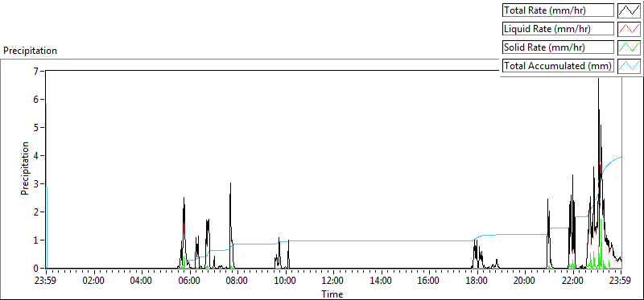Click the 22:00 time axis marker

click(573, 282)
